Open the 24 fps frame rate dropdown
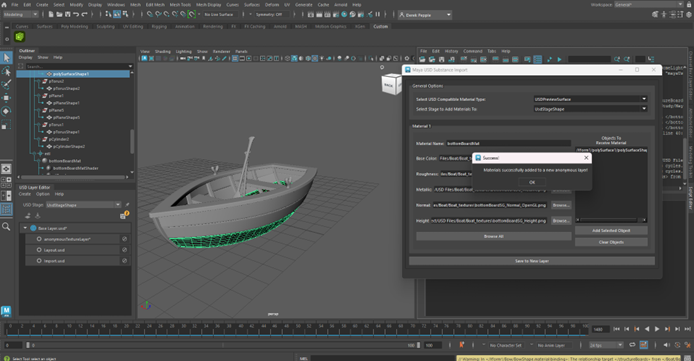The image size is (694, 361). (x=606, y=345)
